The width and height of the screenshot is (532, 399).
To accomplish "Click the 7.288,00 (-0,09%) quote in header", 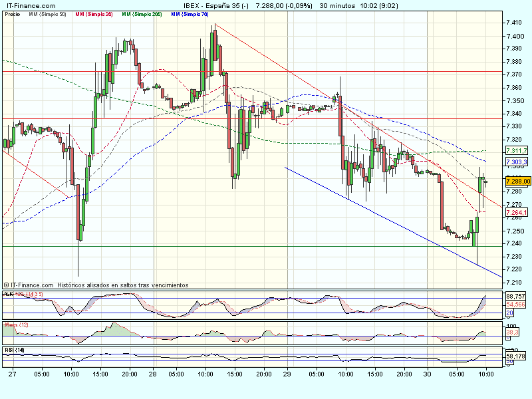I will point(284,6).
